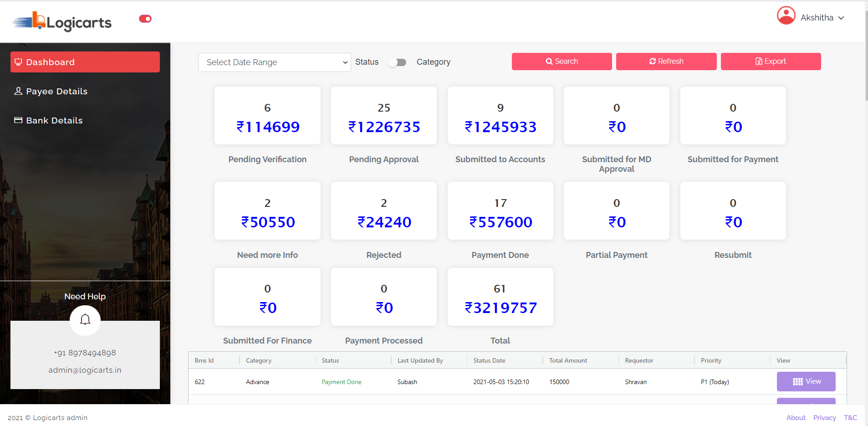868x426 pixels.
Task: Open the Privacy link in footer
Action: click(824, 418)
